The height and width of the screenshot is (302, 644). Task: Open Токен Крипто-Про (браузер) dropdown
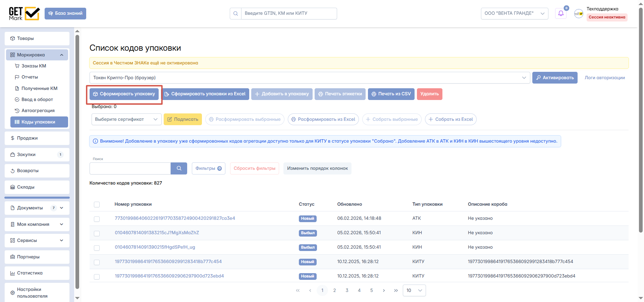point(310,78)
